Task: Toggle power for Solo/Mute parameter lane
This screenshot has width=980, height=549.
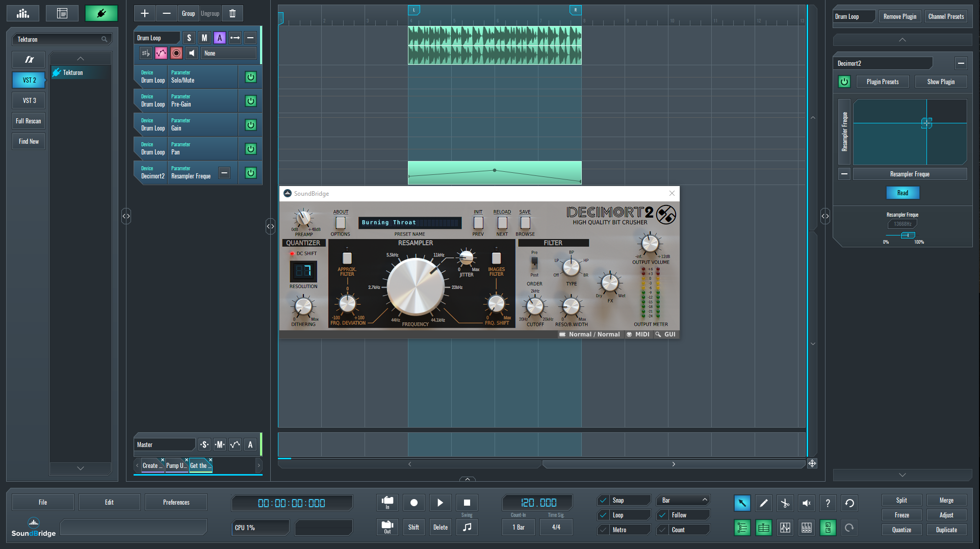Action: [x=250, y=77]
